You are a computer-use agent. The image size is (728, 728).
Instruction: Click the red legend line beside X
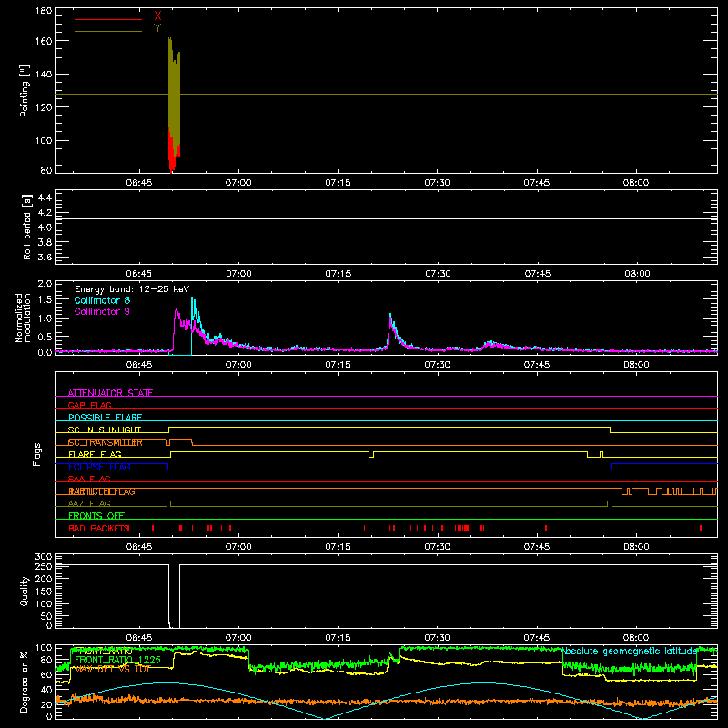108,19
